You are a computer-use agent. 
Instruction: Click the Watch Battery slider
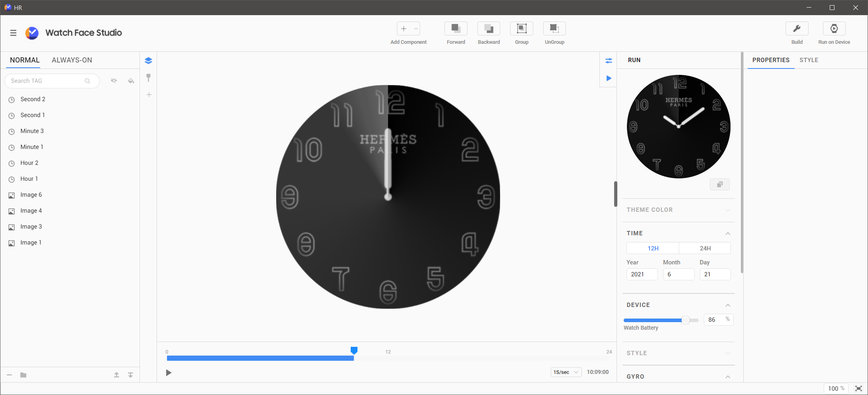[x=661, y=320]
